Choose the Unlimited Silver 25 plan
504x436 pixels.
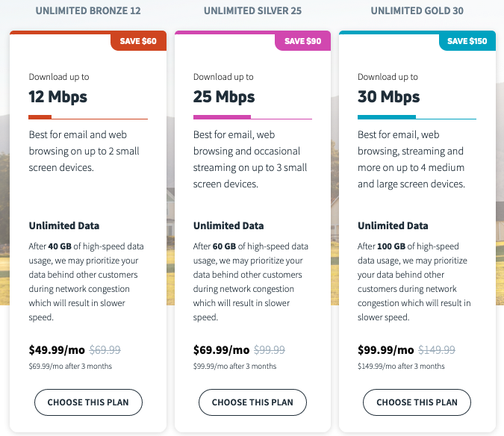pyautogui.click(x=252, y=402)
